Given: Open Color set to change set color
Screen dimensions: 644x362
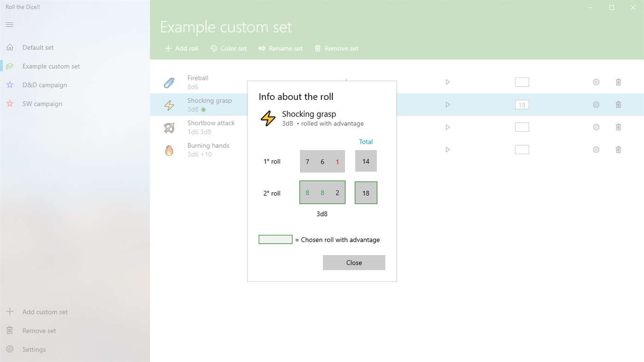Looking at the screenshot, I should [x=228, y=48].
